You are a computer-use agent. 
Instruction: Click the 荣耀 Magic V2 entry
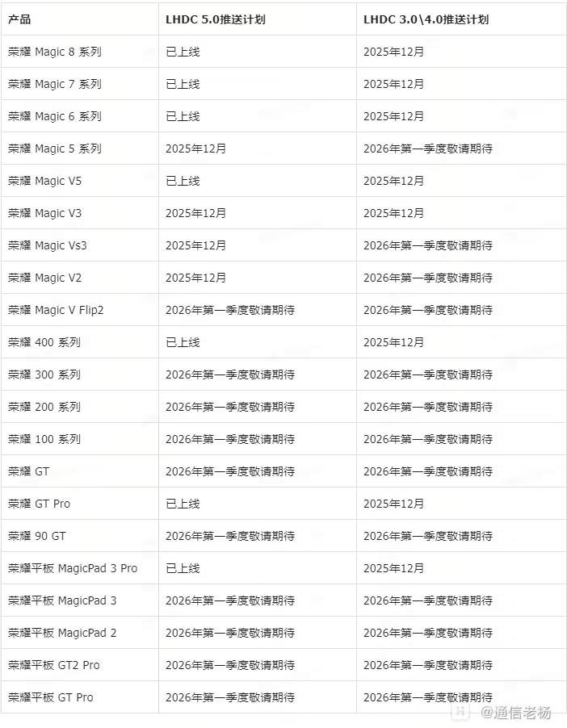click(45, 278)
